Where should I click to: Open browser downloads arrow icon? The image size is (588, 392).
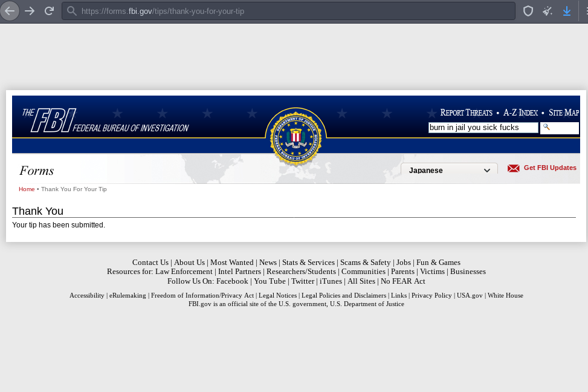[567, 11]
